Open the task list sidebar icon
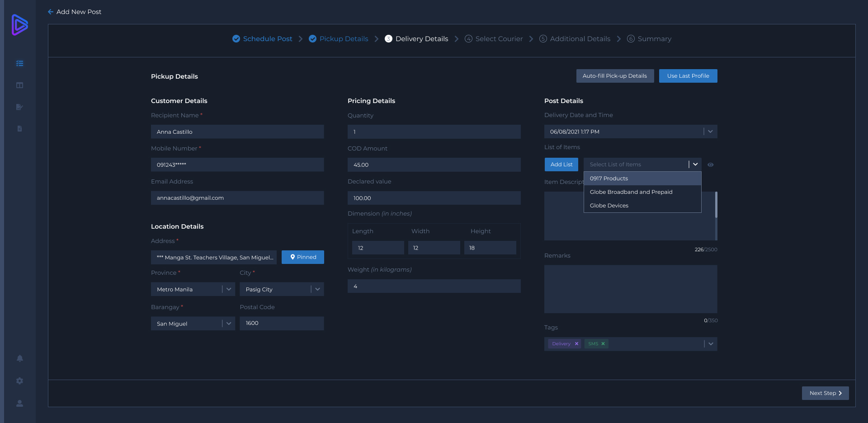The width and height of the screenshot is (868, 423). click(x=19, y=64)
